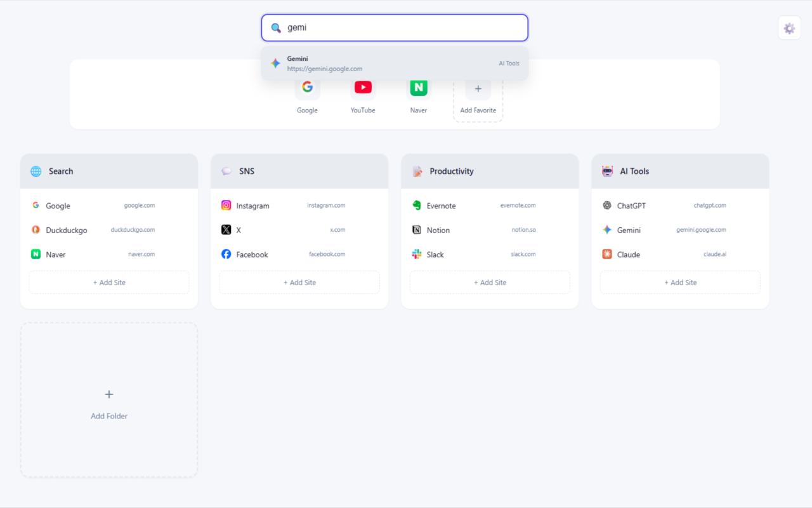
Task: Click the ChatGPT icon in AI Tools
Action: [x=607, y=205]
